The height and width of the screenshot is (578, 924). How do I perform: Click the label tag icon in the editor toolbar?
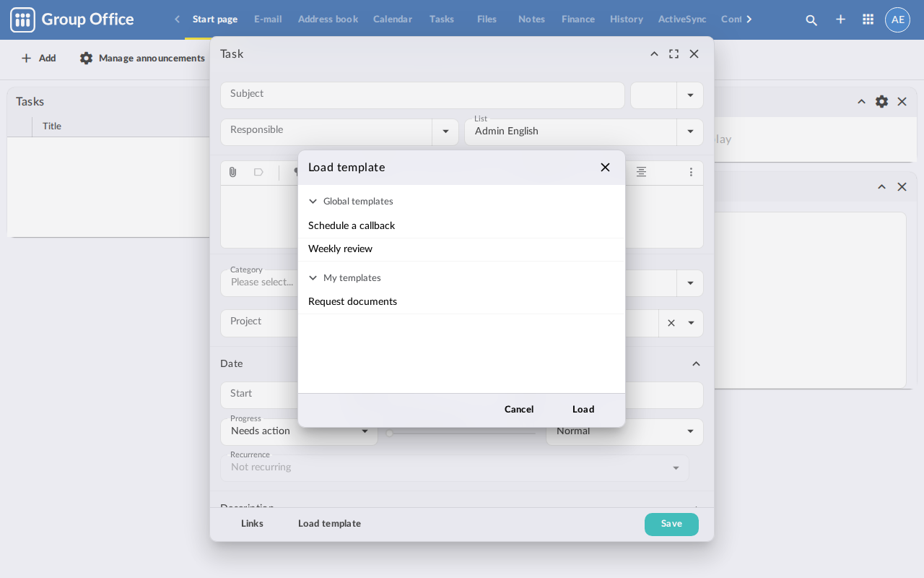[258, 172]
